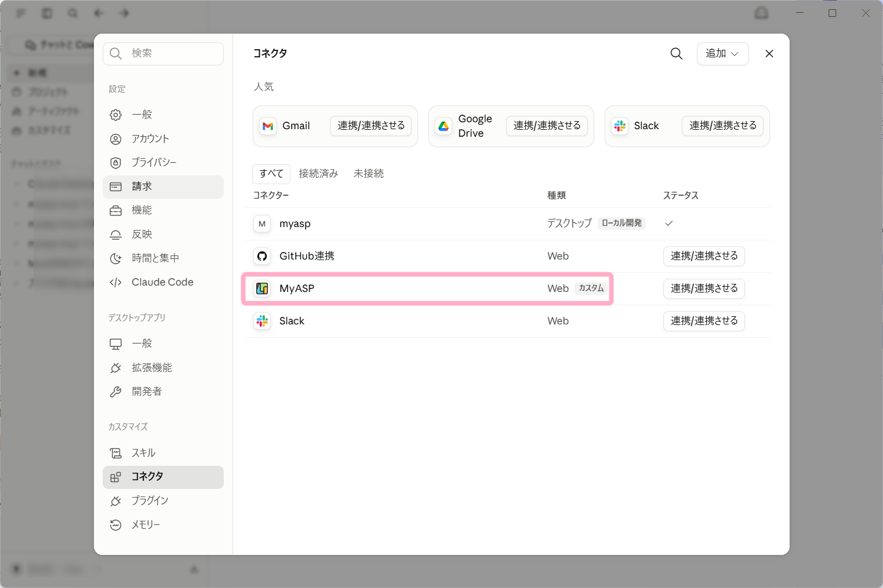This screenshot has height=588, width=883.
Task: Connect Google Drive with 連携/連携させる button
Action: [547, 126]
